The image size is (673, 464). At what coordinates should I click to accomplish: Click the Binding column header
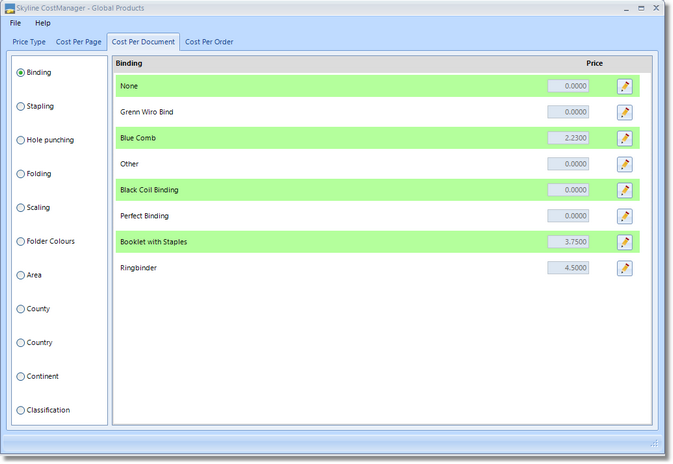[129, 64]
